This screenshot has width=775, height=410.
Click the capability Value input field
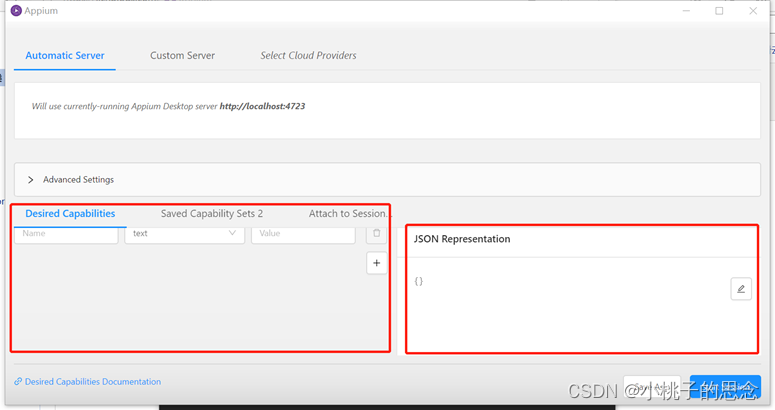click(x=303, y=234)
